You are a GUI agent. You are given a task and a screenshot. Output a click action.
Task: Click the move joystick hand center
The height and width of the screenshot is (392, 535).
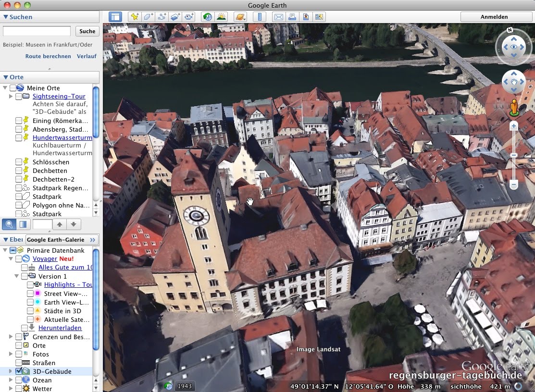[x=514, y=82]
